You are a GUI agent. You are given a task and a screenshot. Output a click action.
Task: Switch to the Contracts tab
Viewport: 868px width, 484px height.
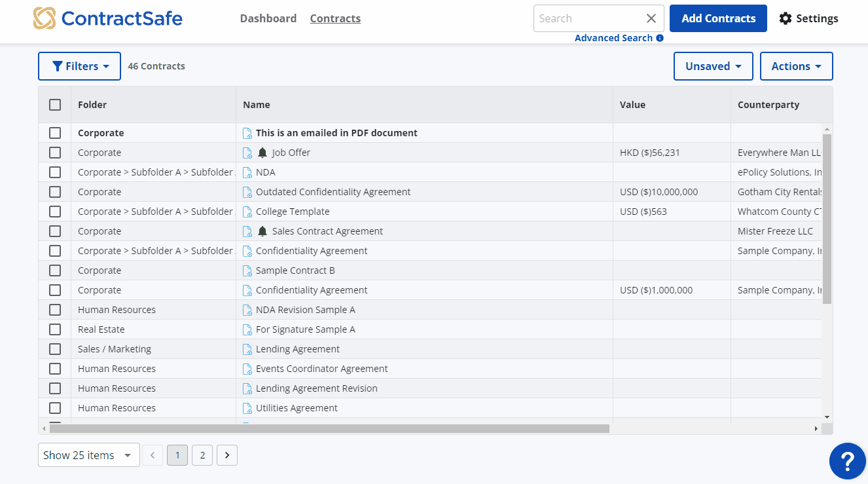tap(335, 18)
